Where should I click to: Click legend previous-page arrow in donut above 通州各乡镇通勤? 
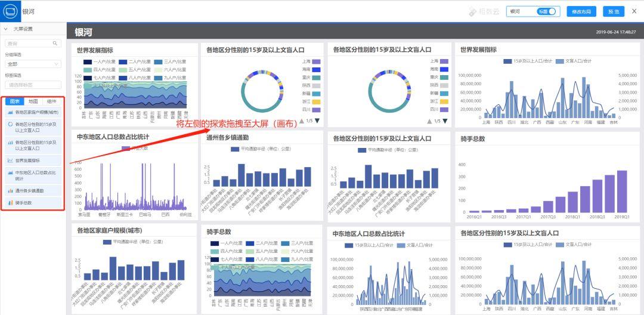point(302,121)
